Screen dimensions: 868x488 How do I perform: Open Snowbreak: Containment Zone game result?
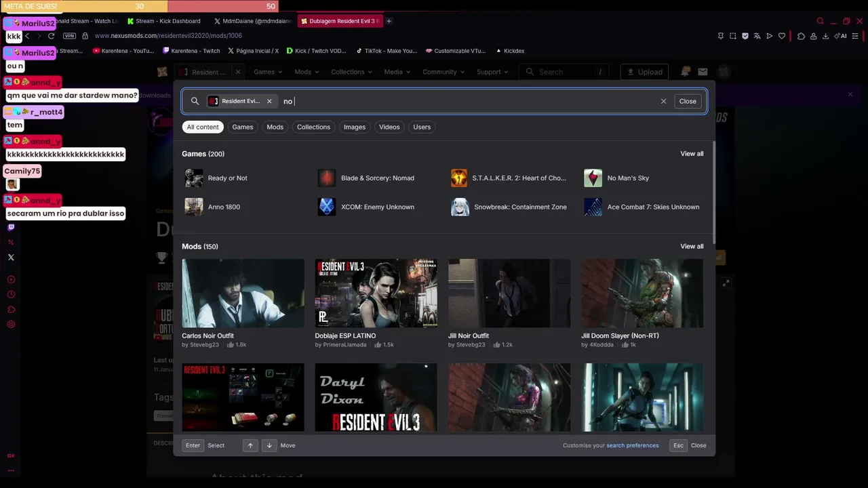(x=509, y=207)
